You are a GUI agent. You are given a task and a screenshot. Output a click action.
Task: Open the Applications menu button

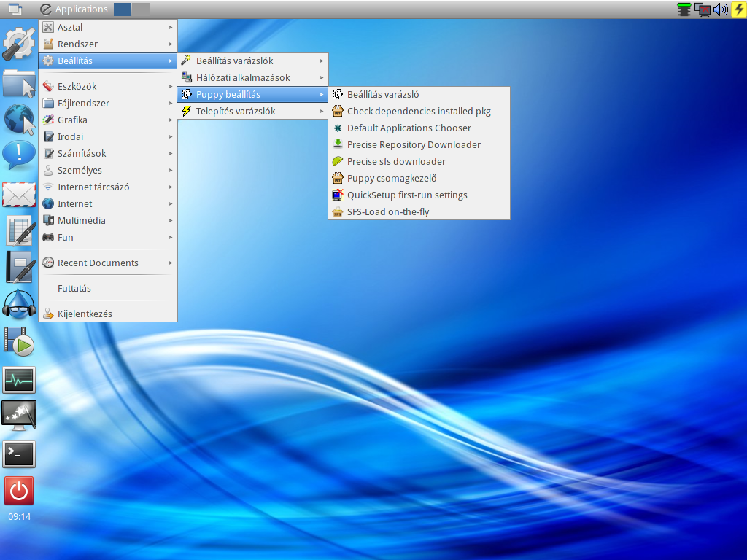click(x=74, y=9)
